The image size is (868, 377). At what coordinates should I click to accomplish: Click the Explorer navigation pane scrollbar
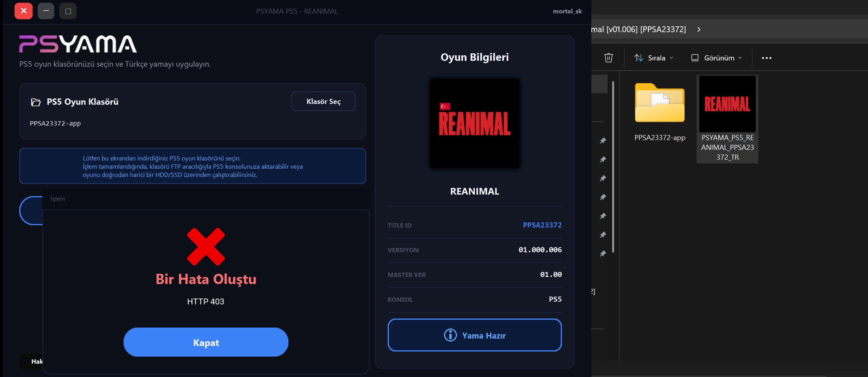[613, 167]
